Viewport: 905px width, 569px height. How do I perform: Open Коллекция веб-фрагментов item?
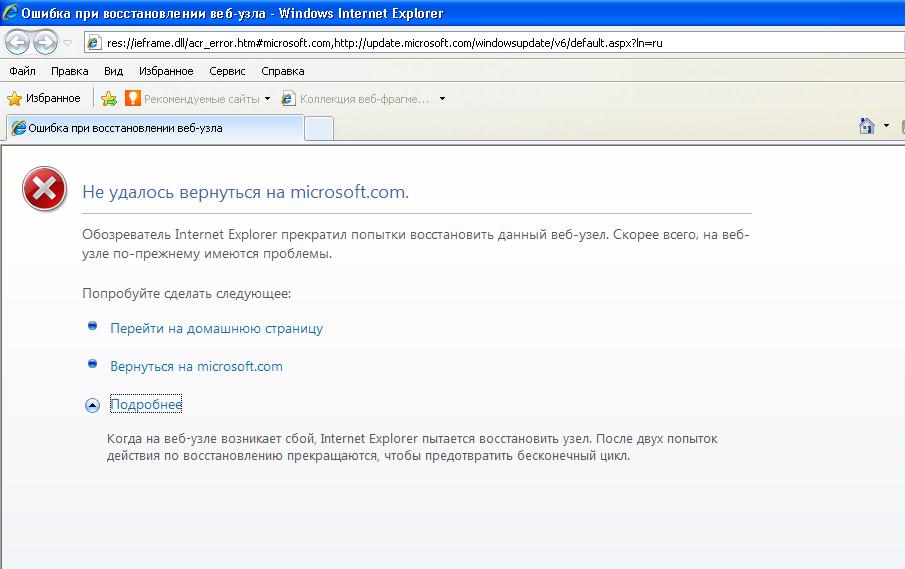click(364, 99)
